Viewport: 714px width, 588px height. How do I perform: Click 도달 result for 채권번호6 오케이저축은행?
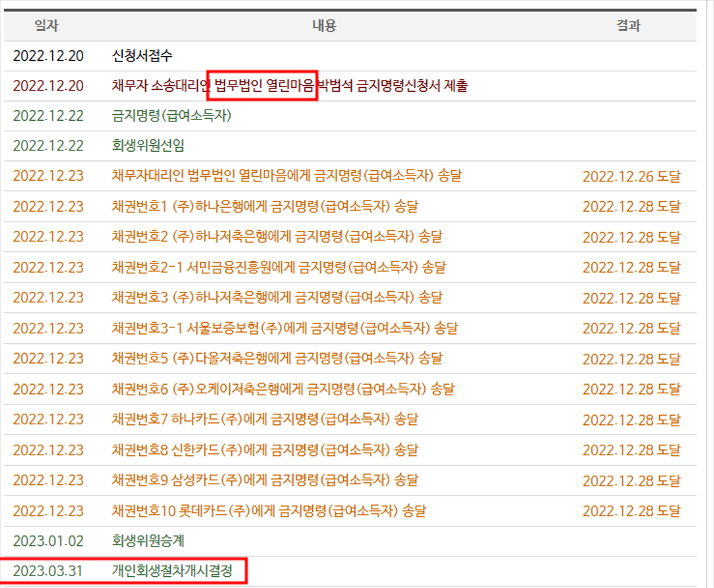(632, 389)
